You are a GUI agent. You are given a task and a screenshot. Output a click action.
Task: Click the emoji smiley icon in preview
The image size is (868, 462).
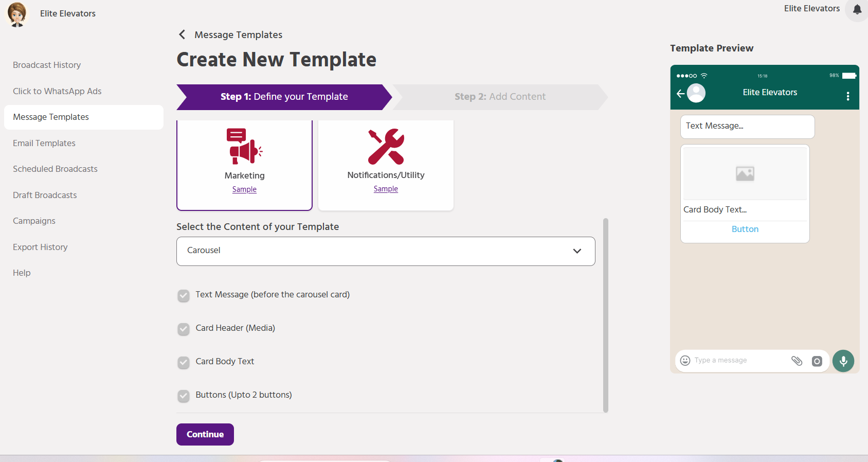click(x=685, y=361)
